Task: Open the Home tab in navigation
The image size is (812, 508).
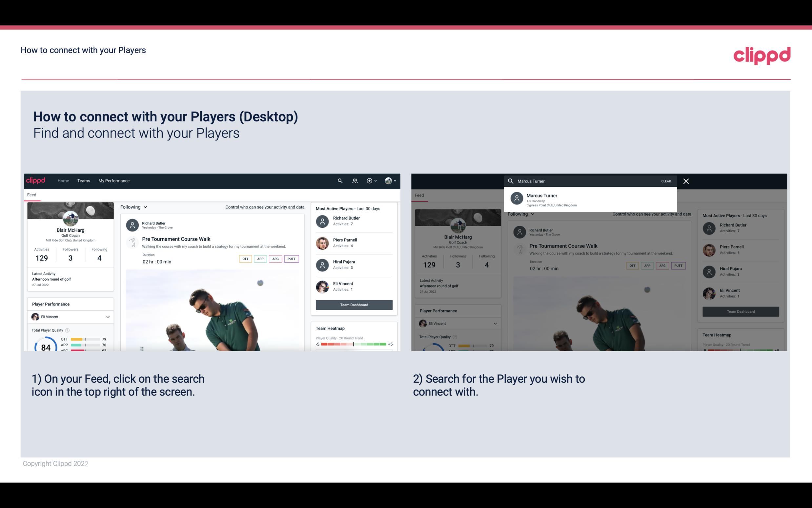Action: click(63, 181)
